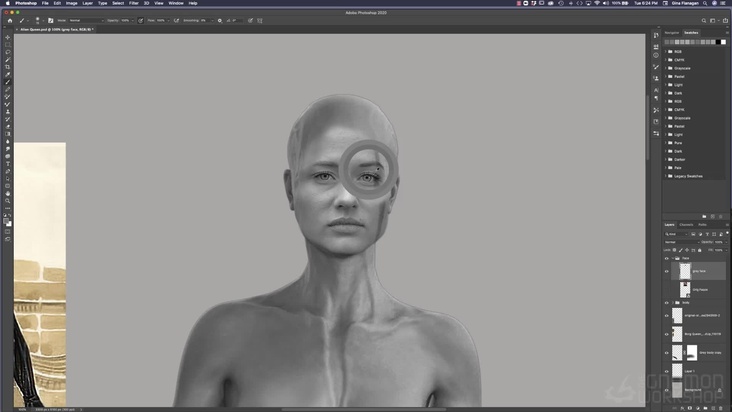Open the Search icon in options bar
732x412 pixels.
click(704, 21)
